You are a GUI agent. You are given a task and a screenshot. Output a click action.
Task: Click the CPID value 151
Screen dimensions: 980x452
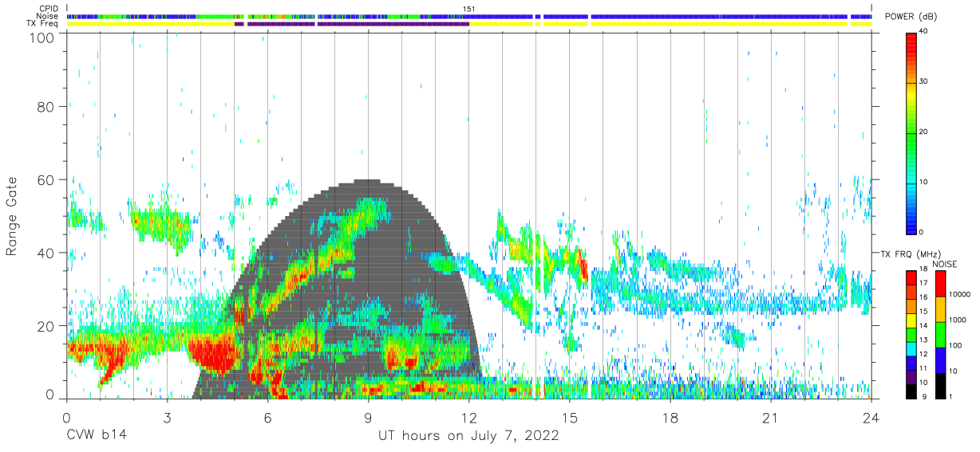[469, 9]
